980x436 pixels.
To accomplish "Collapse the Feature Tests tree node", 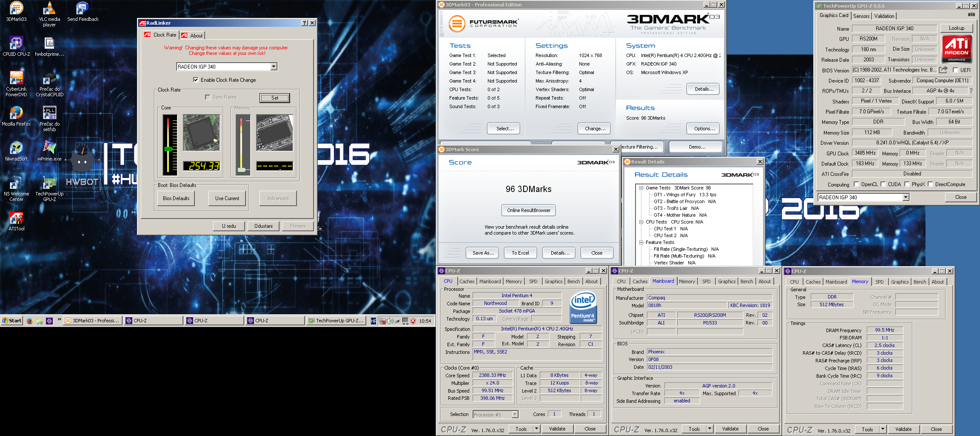I will click(641, 242).
